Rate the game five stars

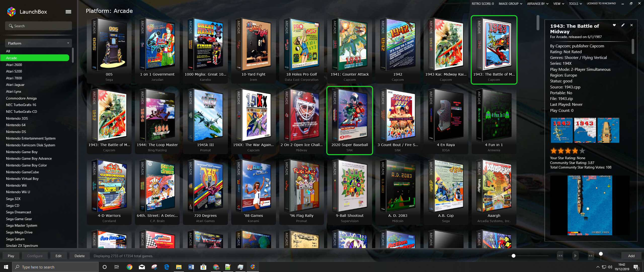[x=582, y=151]
